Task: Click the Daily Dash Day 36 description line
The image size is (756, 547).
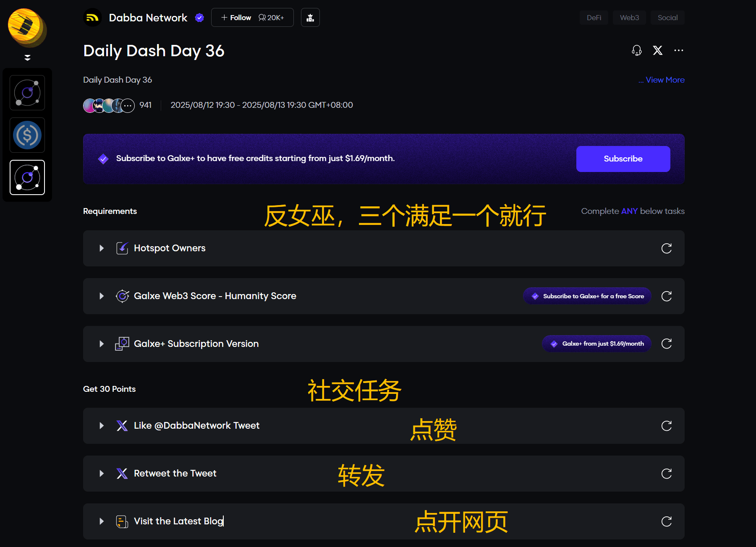Action: [x=118, y=80]
